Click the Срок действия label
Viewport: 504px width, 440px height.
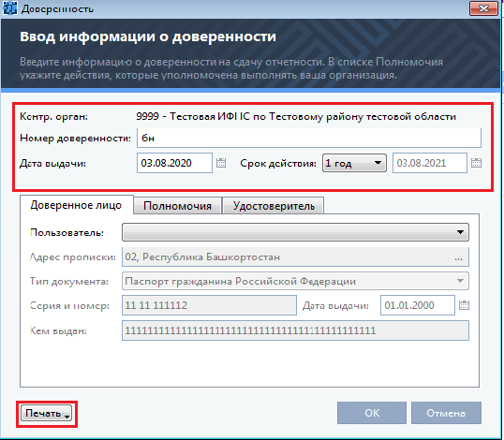[x=278, y=163]
